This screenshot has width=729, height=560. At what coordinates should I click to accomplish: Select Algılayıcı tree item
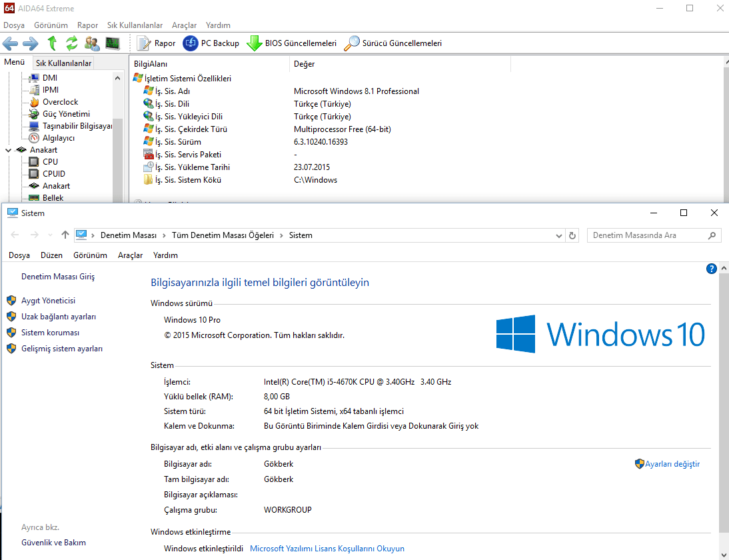pyautogui.click(x=58, y=138)
